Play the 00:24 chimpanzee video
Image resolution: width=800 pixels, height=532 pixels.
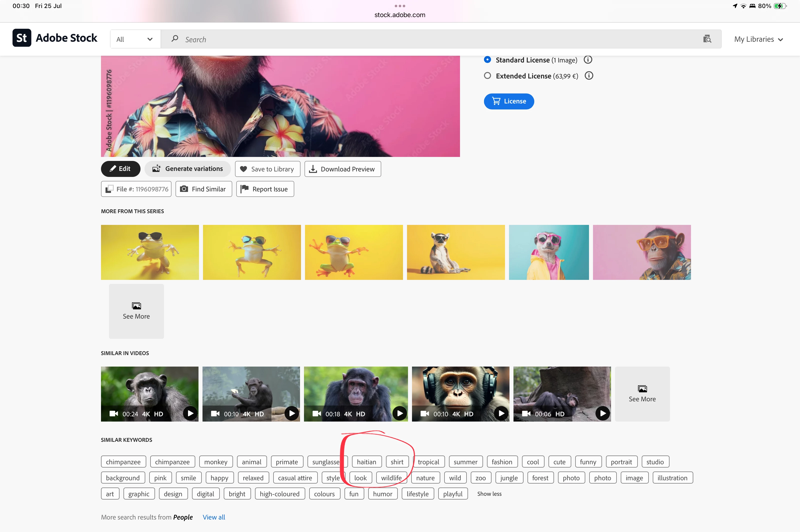[190, 413]
